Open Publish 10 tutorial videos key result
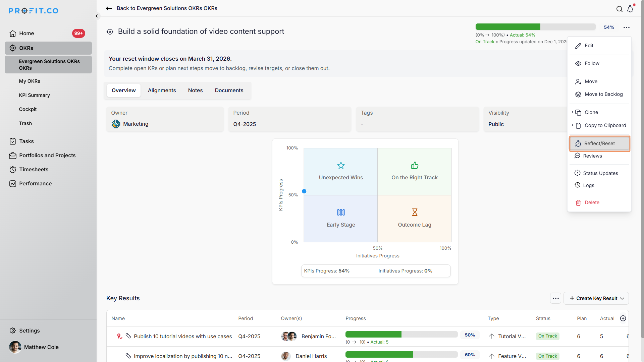644x362 pixels. pos(183,336)
